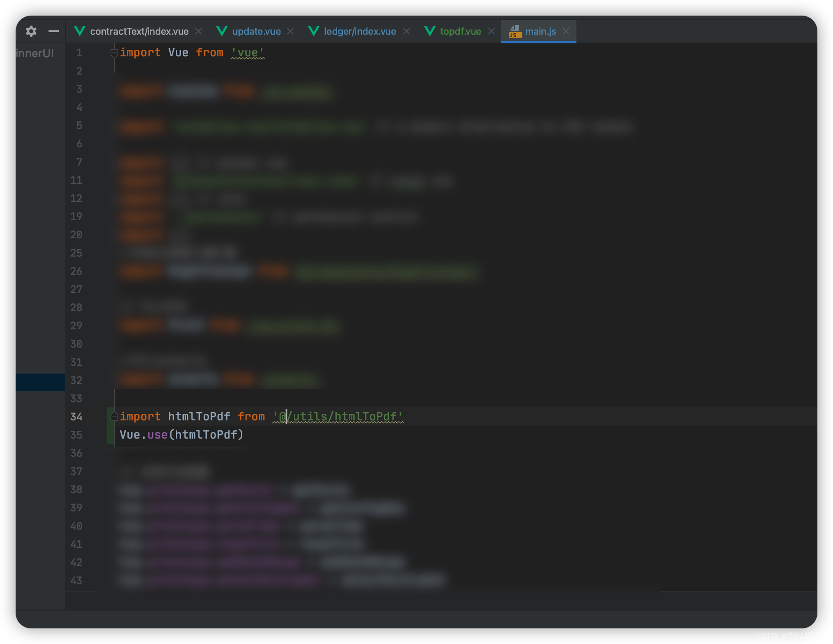Click the htmlToPdf argument in Vue.use call
Screen dimensions: 833x644
206,435
